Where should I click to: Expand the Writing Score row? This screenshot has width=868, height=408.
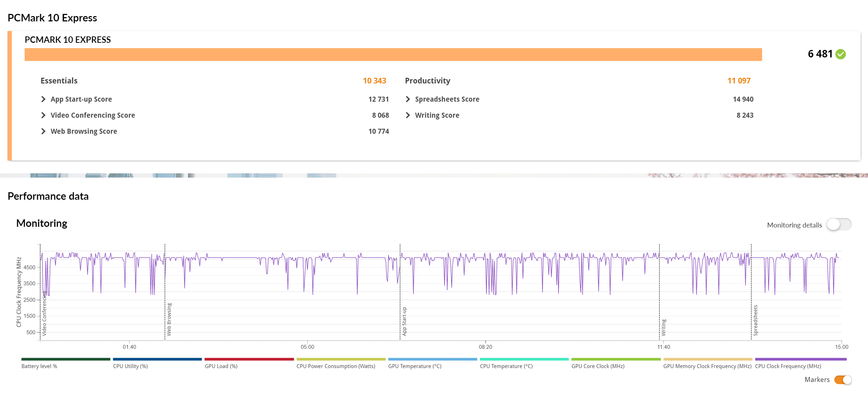pyautogui.click(x=408, y=115)
